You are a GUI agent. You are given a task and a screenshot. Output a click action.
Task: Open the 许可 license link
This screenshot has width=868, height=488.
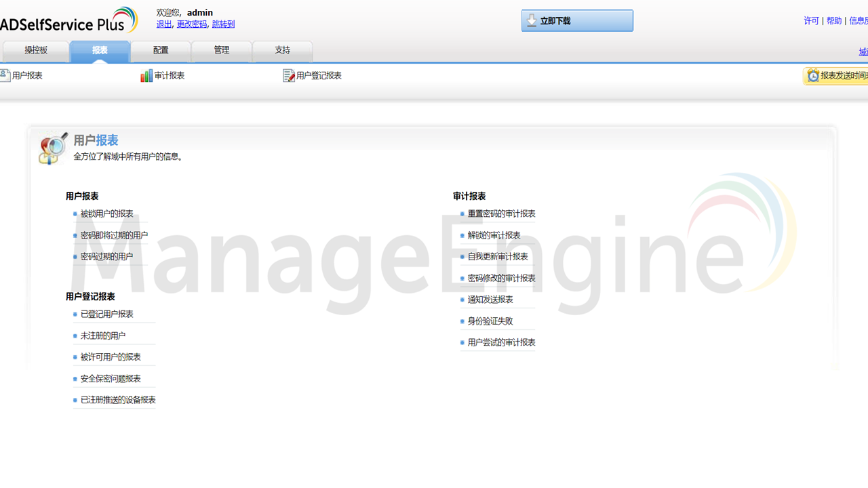coord(811,20)
